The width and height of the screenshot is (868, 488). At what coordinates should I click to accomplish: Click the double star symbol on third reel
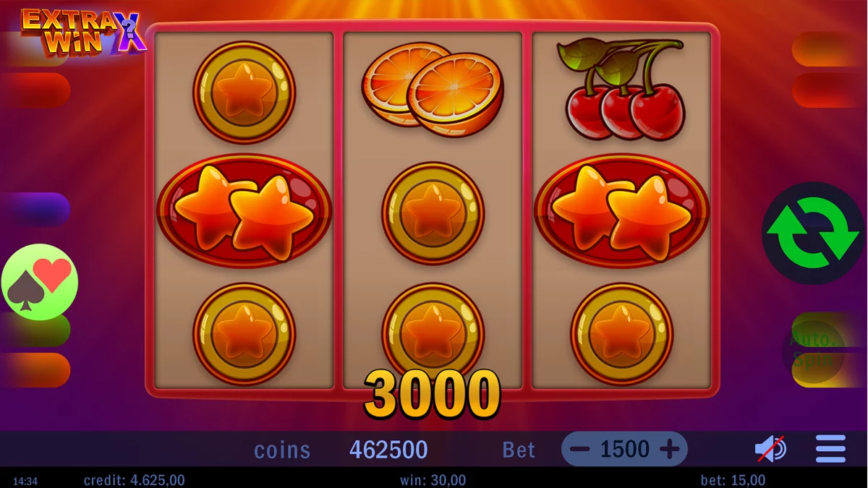(x=621, y=211)
